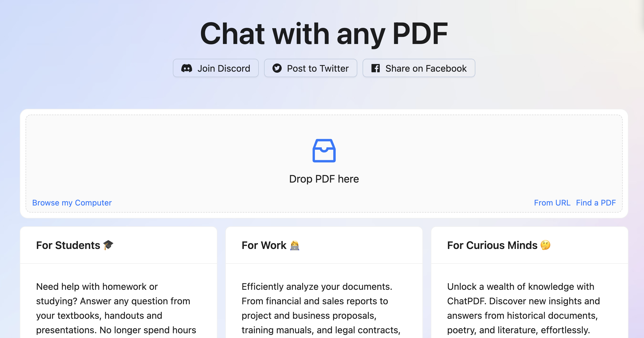644x338 pixels.
Task: Click the Post to Twitter button
Action: pos(310,68)
